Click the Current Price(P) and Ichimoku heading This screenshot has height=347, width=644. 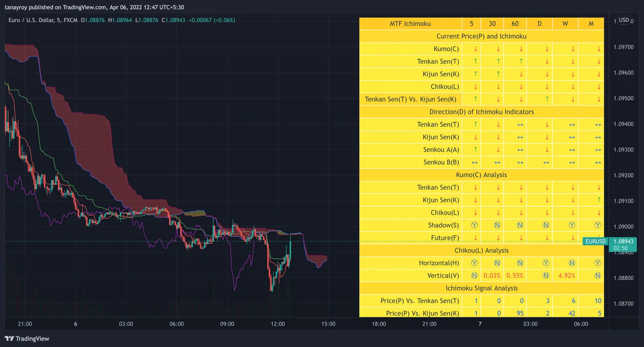click(482, 36)
